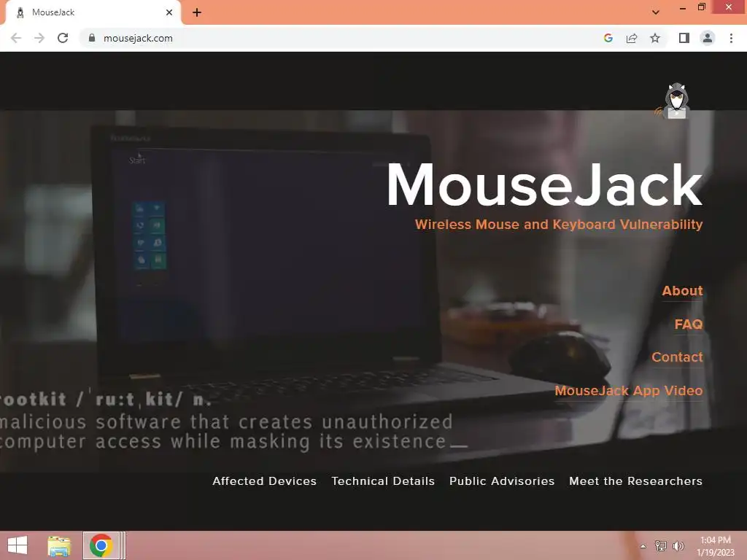Reload the mousejack.com page
The width and height of the screenshot is (747, 560).
coord(63,38)
